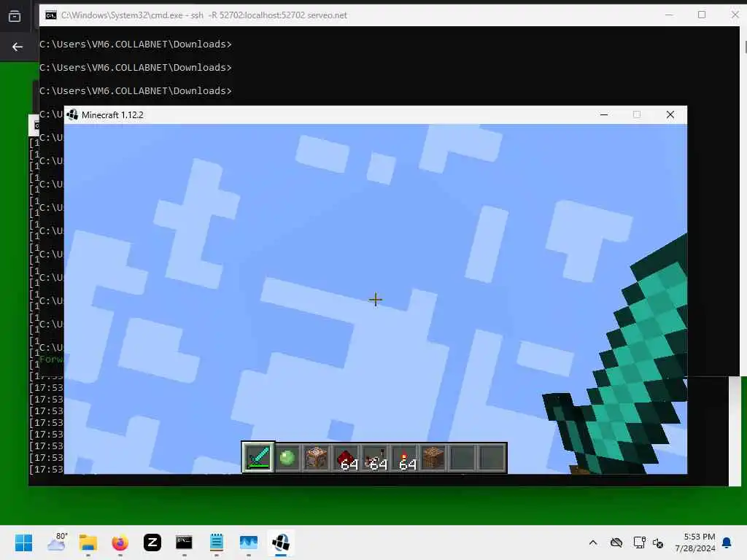The width and height of the screenshot is (747, 560).
Task: Click the muted volume tray icon
Action: pos(659,542)
